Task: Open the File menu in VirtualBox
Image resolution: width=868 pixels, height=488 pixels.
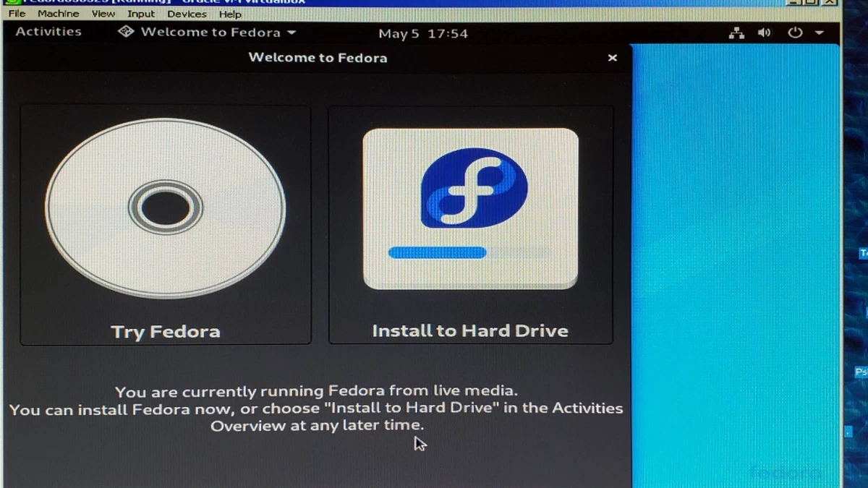Action: point(16,14)
